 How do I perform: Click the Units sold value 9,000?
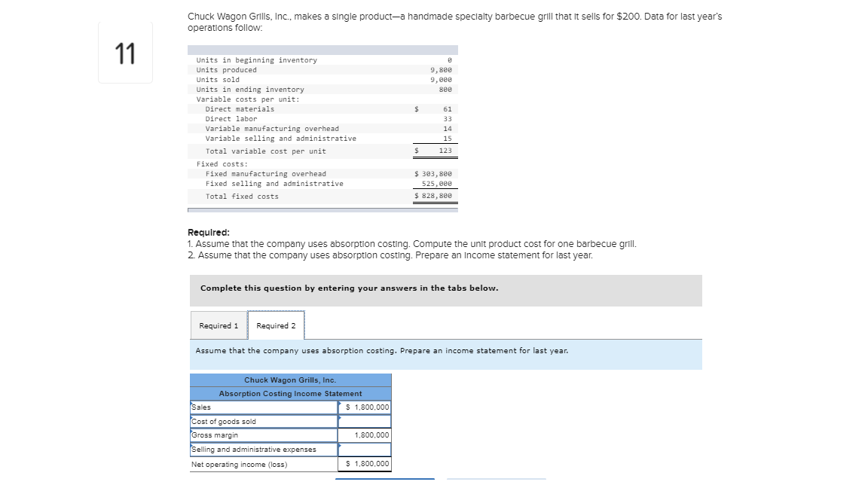pos(442,80)
